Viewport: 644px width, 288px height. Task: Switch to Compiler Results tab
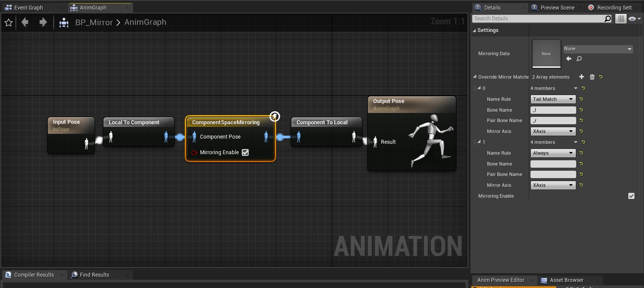(x=34, y=275)
